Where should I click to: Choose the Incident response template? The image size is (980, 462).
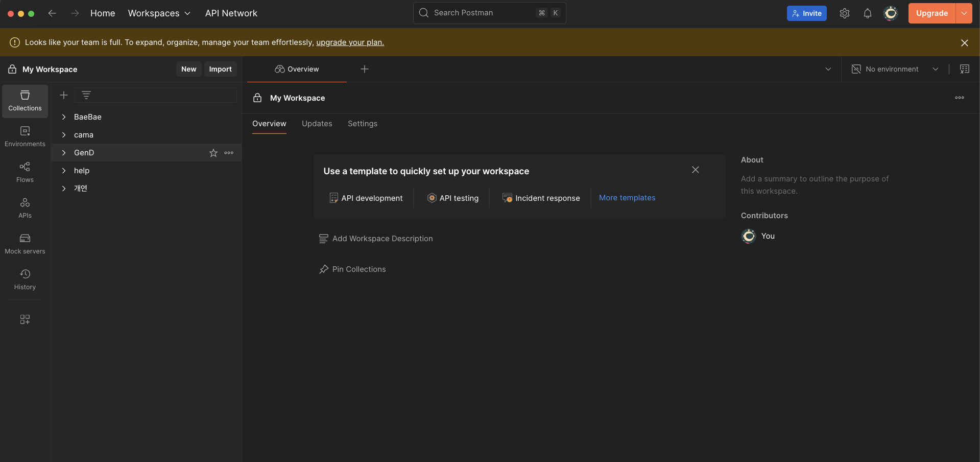(541, 198)
